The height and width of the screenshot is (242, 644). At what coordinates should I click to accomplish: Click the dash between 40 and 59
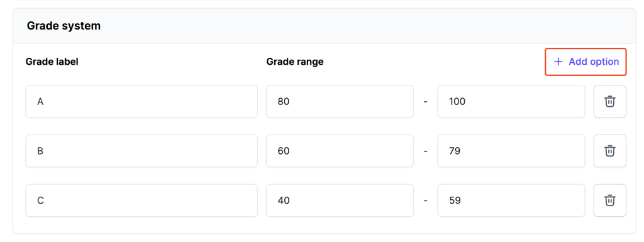(x=426, y=201)
